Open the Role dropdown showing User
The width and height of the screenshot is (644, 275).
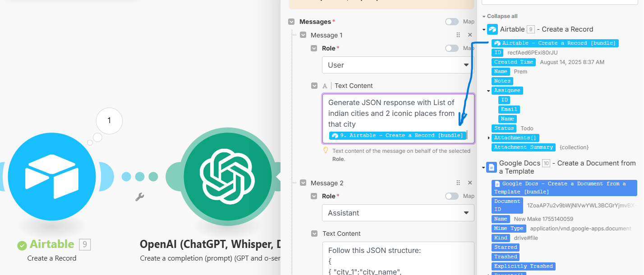(398, 65)
